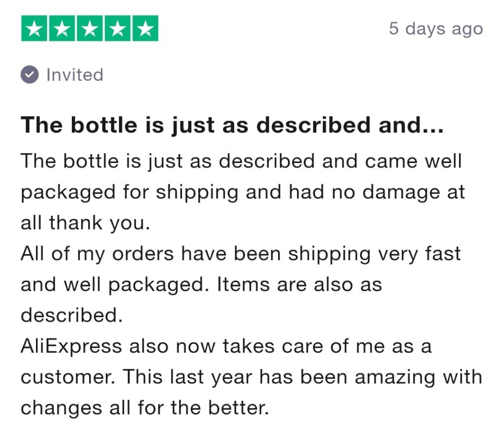The width and height of the screenshot is (504, 434).
Task: Click the second green star
Action: pos(63,28)
